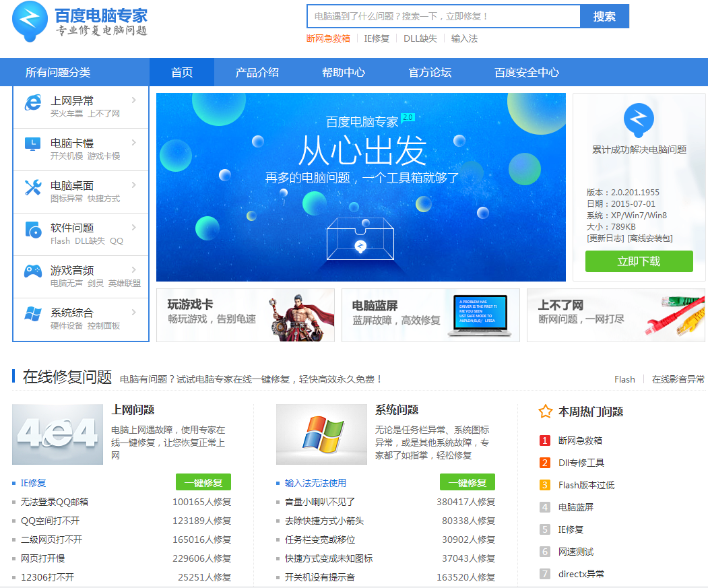Open the IE修复 hot search link under search box
Screen dimensions: 708x588
pyautogui.click(x=377, y=38)
